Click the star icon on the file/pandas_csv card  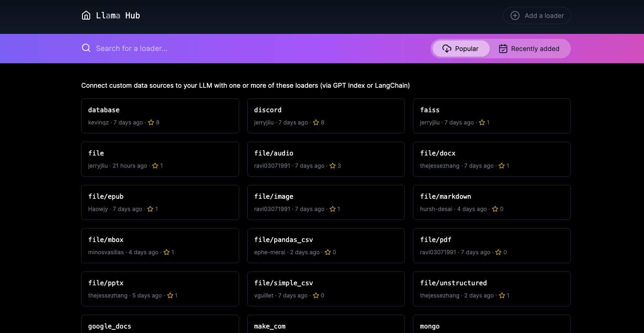tap(328, 252)
